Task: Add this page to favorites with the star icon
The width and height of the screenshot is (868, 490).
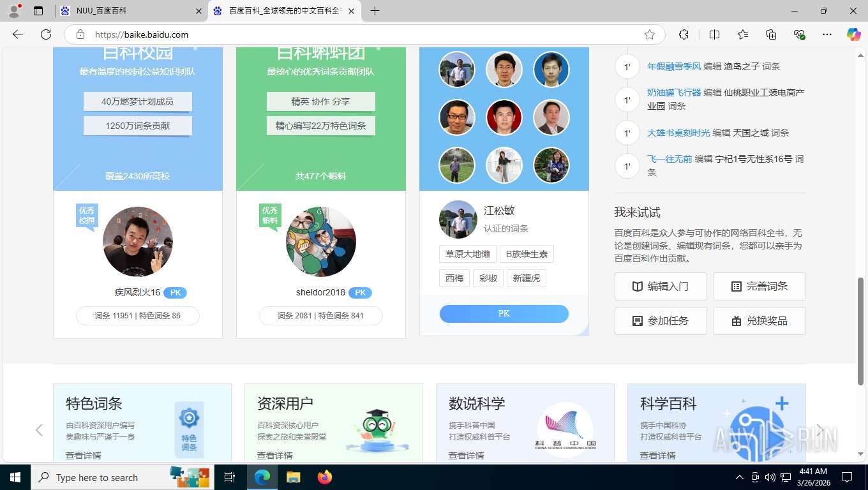Action: (x=650, y=34)
